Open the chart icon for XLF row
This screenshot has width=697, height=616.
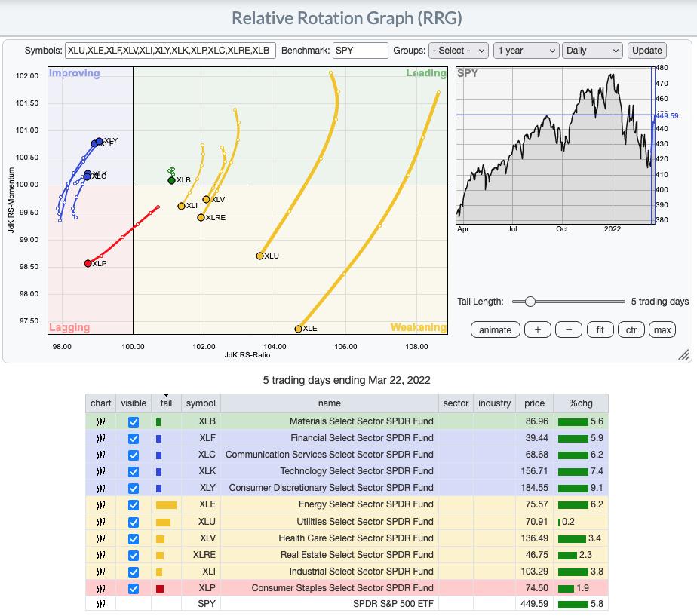[x=101, y=438]
